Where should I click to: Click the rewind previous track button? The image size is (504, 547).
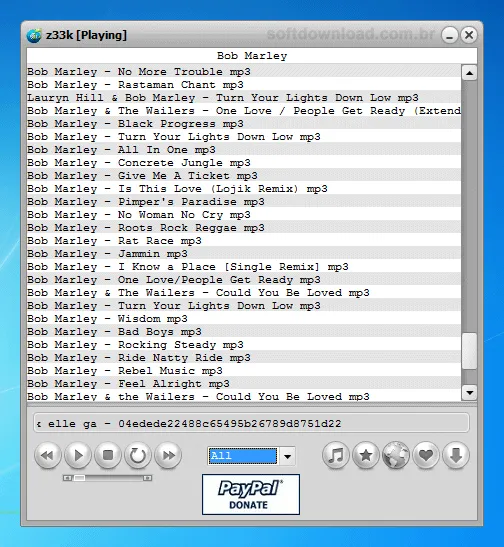48,455
